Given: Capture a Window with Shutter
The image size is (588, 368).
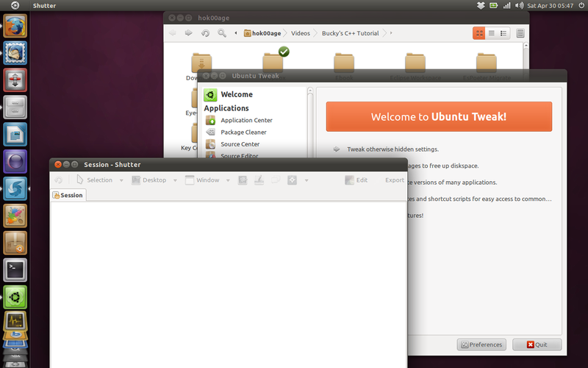Looking at the screenshot, I should (x=202, y=180).
